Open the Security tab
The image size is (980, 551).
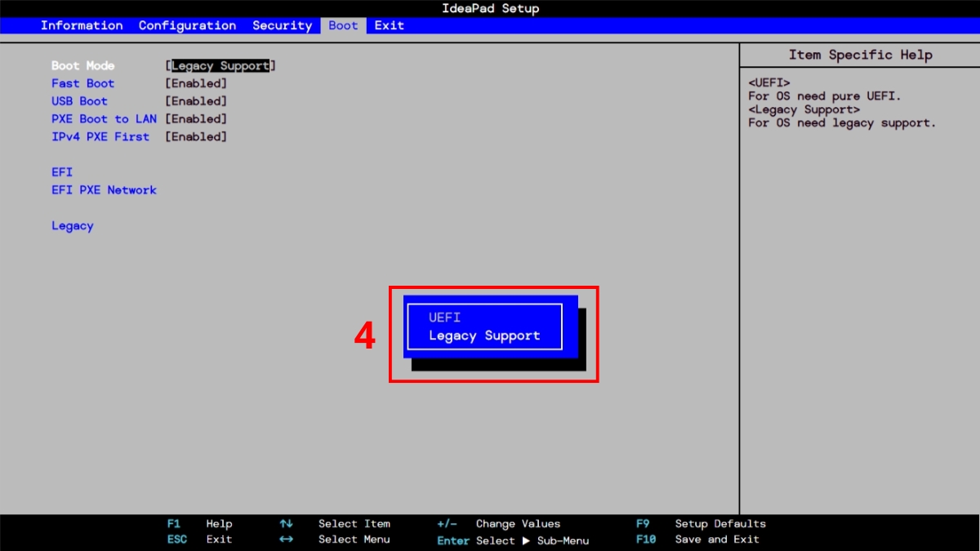point(282,25)
